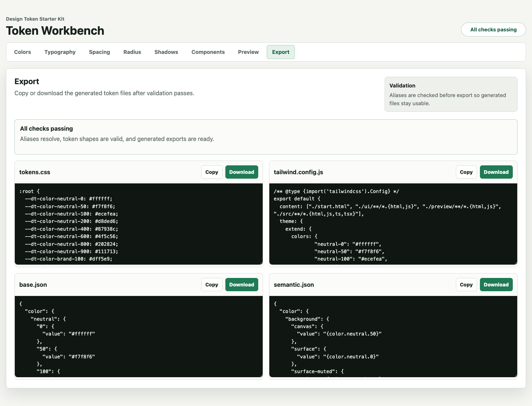The width and height of the screenshot is (532, 406).
Task: Click the tailwind.config.js file name heading
Action: pyautogui.click(x=299, y=172)
